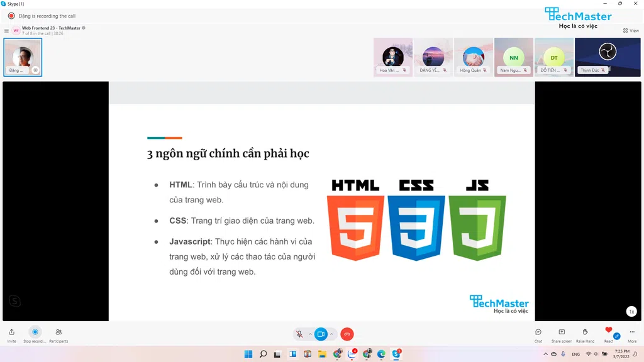End the call with red hang-up button
Image resolution: width=644 pixels, height=362 pixels.
click(347, 334)
